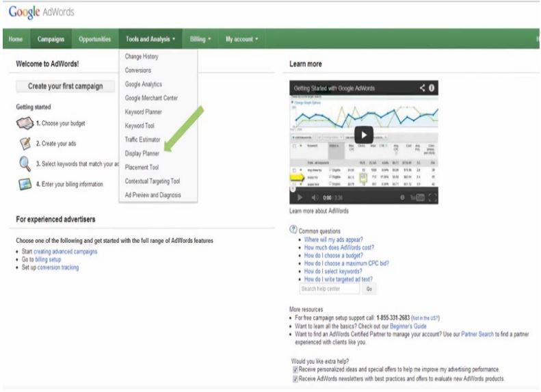This screenshot has width=541, height=392.
Task: Click the small play button in video controls
Action: (x=300, y=198)
